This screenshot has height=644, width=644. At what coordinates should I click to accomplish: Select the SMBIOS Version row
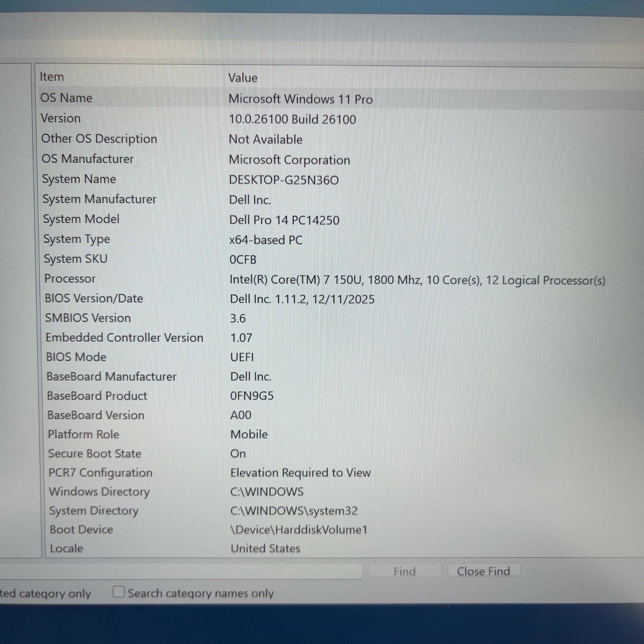click(x=88, y=318)
